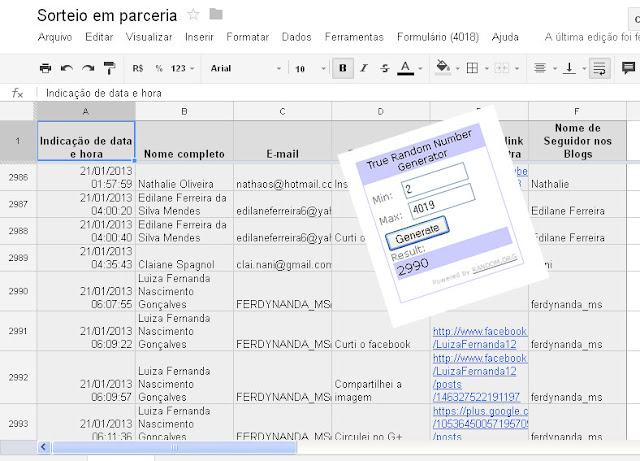Open the Ajuda menu
This screenshot has height=461, width=640.
tap(505, 37)
